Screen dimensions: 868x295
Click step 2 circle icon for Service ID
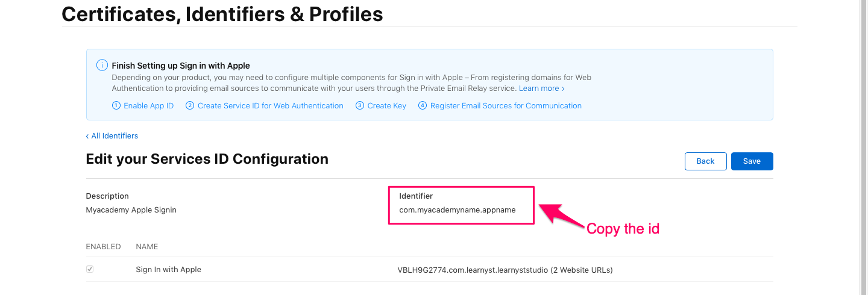[x=190, y=105]
